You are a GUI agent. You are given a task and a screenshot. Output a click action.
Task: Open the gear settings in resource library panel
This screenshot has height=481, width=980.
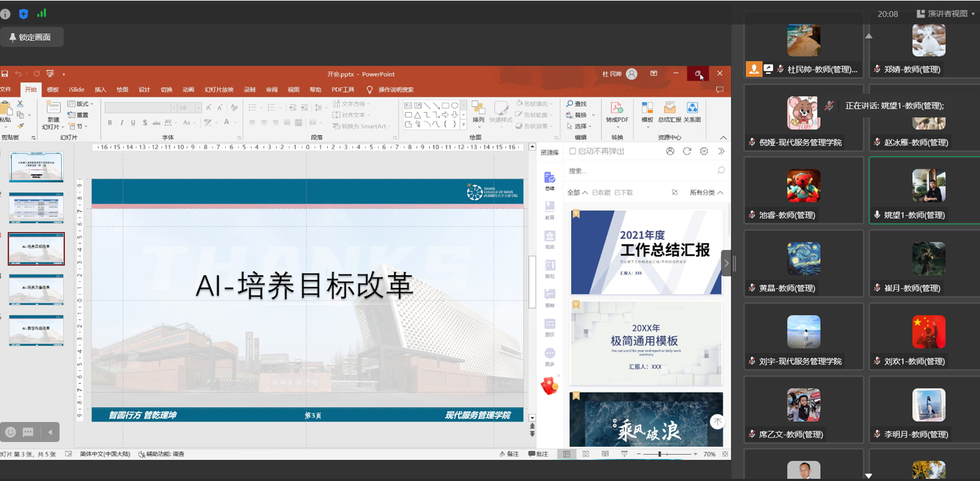[704, 151]
